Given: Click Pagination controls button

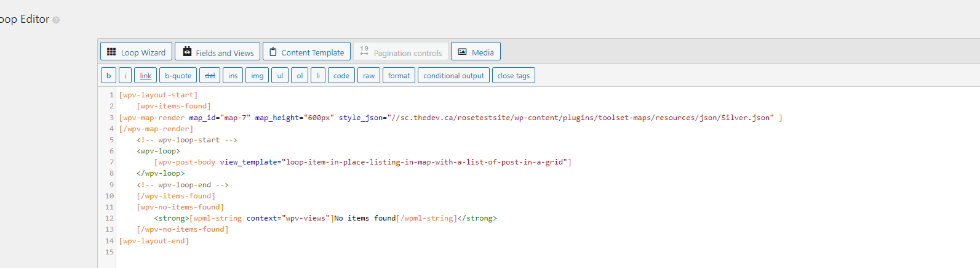Looking at the screenshot, I should click(400, 52).
